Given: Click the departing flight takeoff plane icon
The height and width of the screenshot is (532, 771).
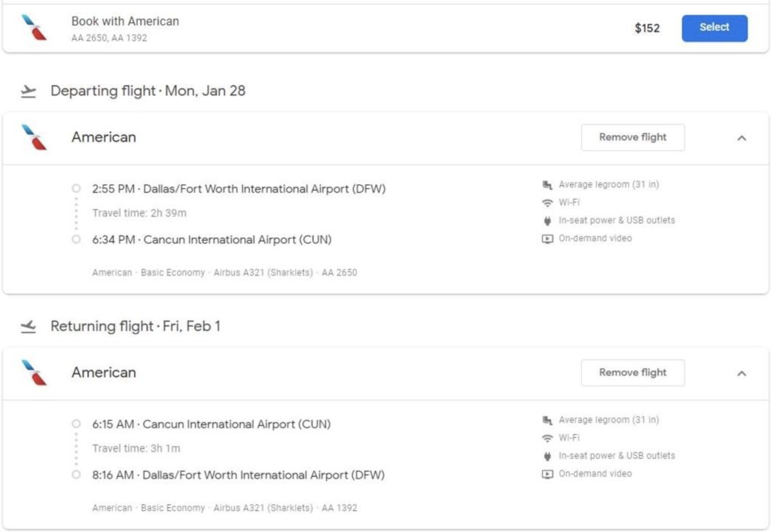Looking at the screenshot, I should pyautogui.click(x=29, y=92).
